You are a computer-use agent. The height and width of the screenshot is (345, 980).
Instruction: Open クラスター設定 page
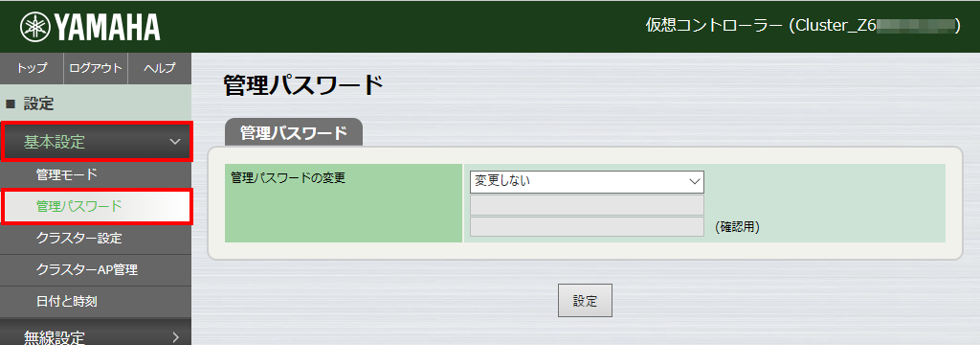pyautogui.click(x=96, y=238)
